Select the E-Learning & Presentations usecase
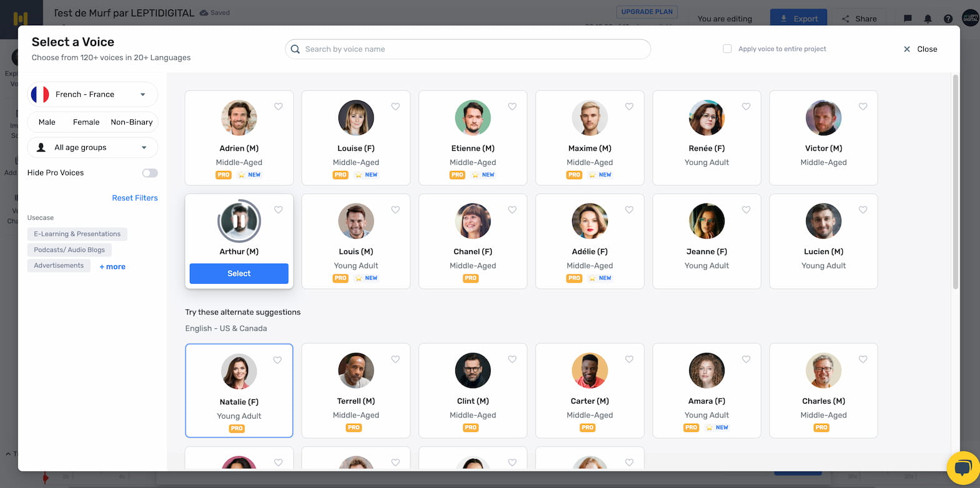980x488 pixels. tap(77, 234)
